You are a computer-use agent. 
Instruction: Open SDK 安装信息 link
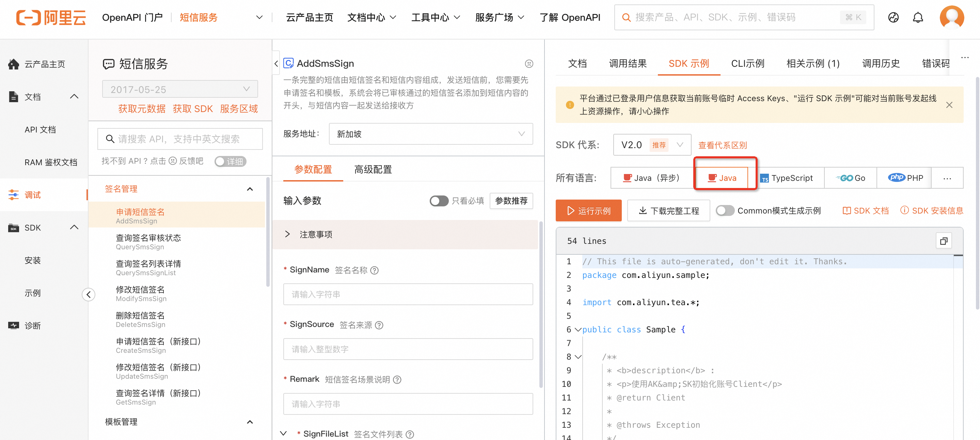coord(931,210)
